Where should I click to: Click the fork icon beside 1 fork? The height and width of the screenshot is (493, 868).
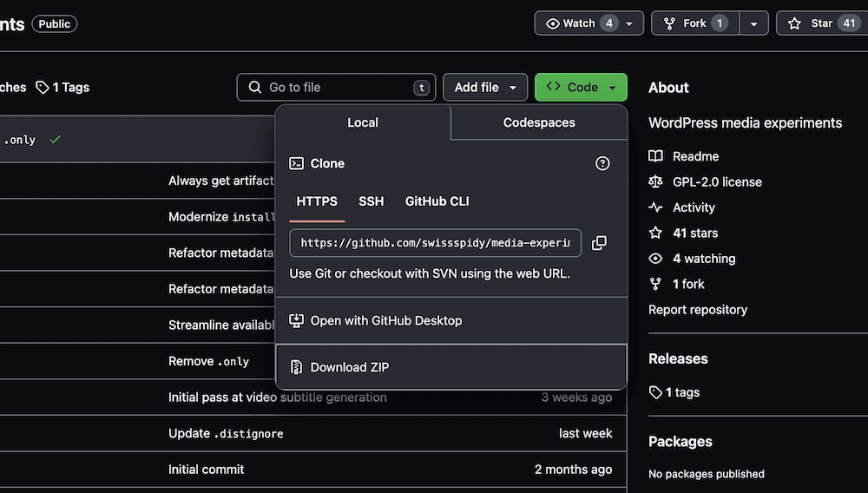[x=655, y=284]
